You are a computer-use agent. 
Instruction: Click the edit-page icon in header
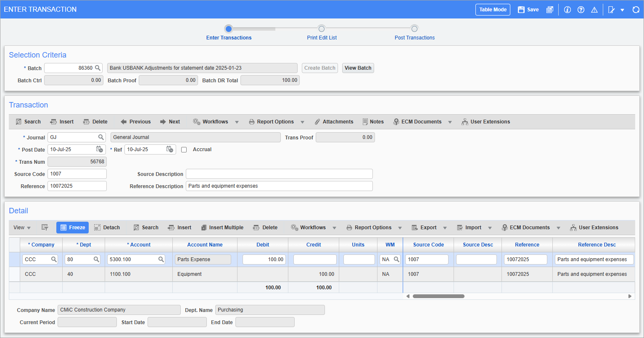click(612, 10)
